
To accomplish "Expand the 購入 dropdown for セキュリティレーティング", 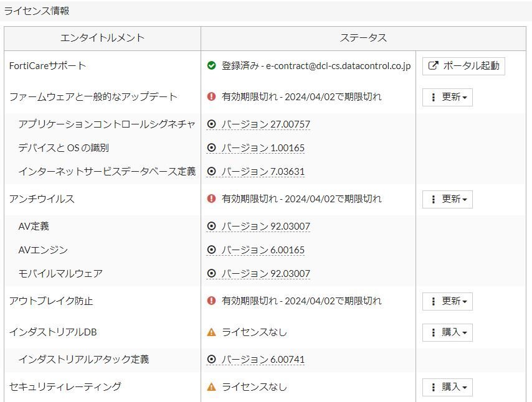I will pos(447,387).
